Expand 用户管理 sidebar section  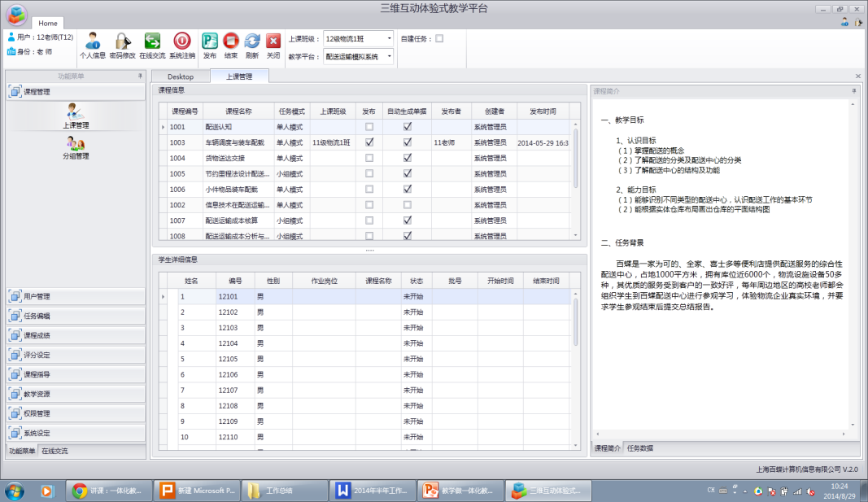coord(75,296)
